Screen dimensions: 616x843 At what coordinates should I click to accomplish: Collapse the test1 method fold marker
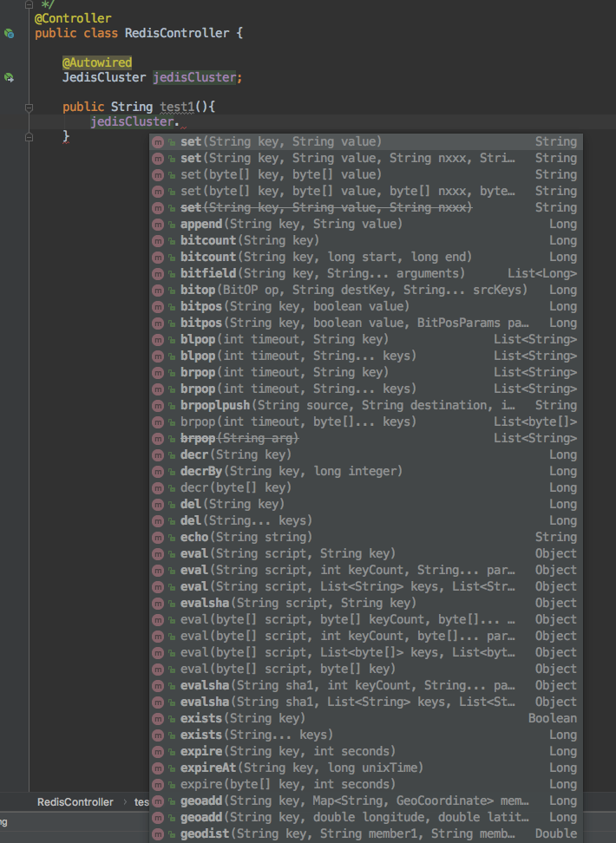click(x=29, y=108)
